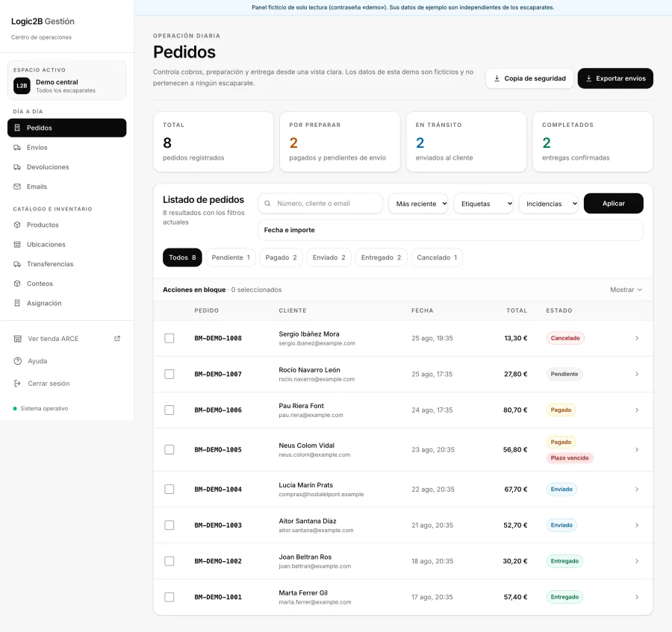This screenshot has height=632, width=672.
Task: Tick checkbox for order BM-DEMO-1003
Action: (169, 525)
